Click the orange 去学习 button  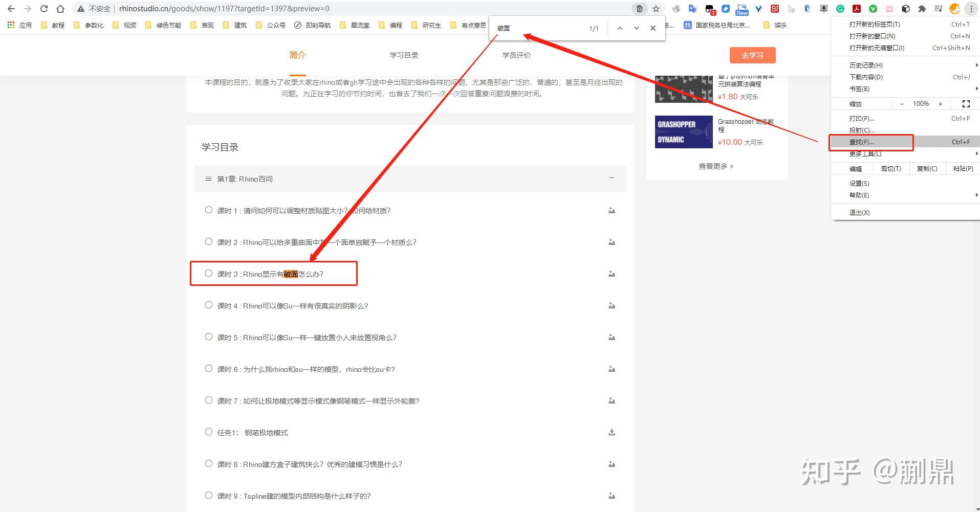click(x=752, y=55)
